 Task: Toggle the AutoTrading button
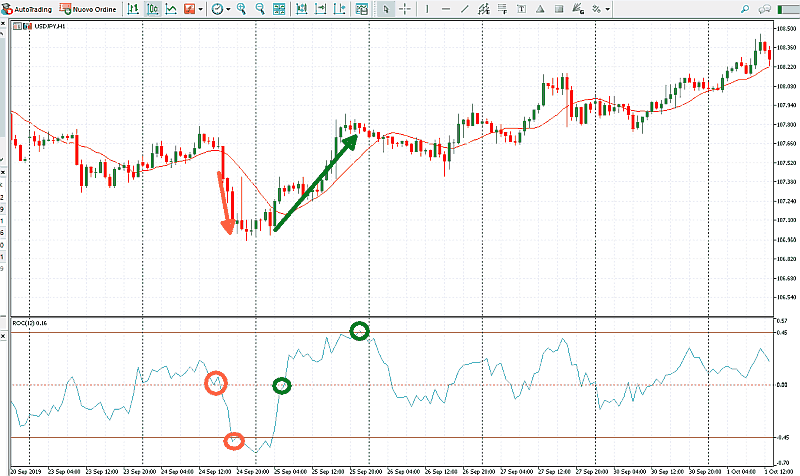click(x=27, y=8)
